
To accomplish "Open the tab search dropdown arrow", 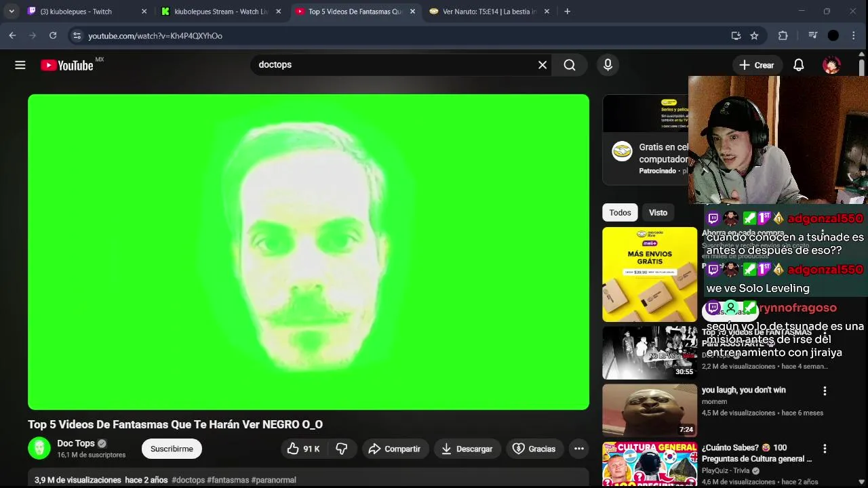I will point(12,12).
